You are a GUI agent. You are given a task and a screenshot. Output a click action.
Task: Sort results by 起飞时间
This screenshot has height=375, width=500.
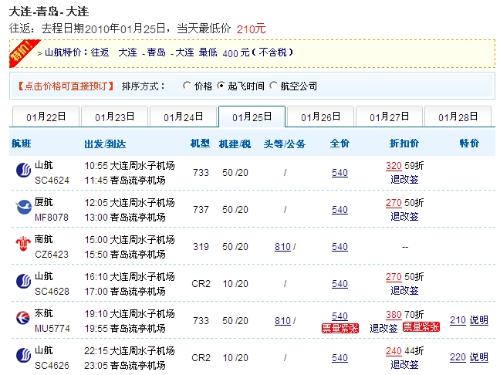pos(221,86)
